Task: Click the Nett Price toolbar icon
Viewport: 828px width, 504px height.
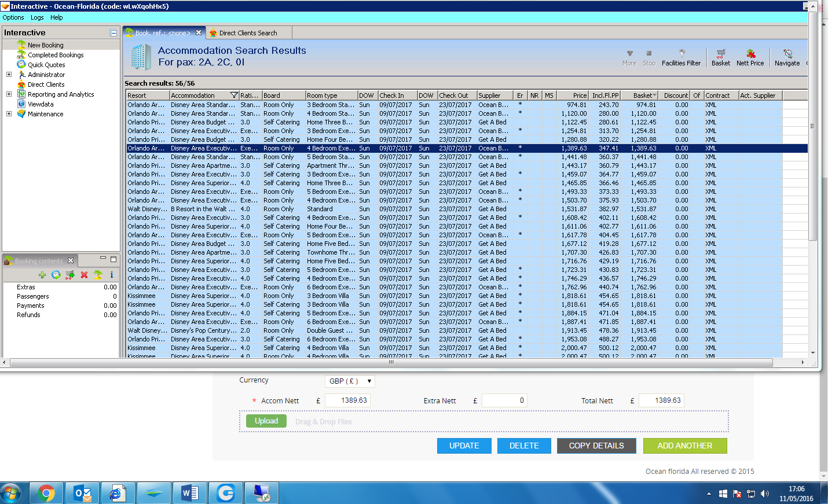Action: (750, 57)
